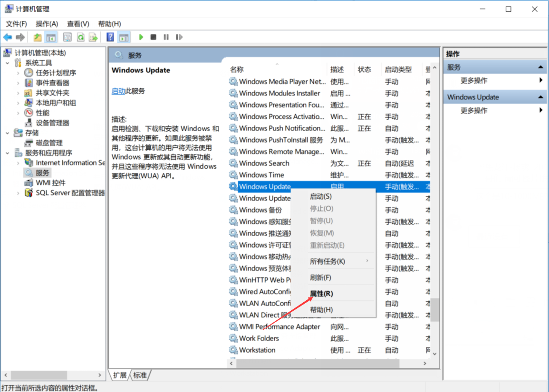549x392 pixels.
Task: Click 更多操作 under Windows Update actions
Action: (474, 111)
